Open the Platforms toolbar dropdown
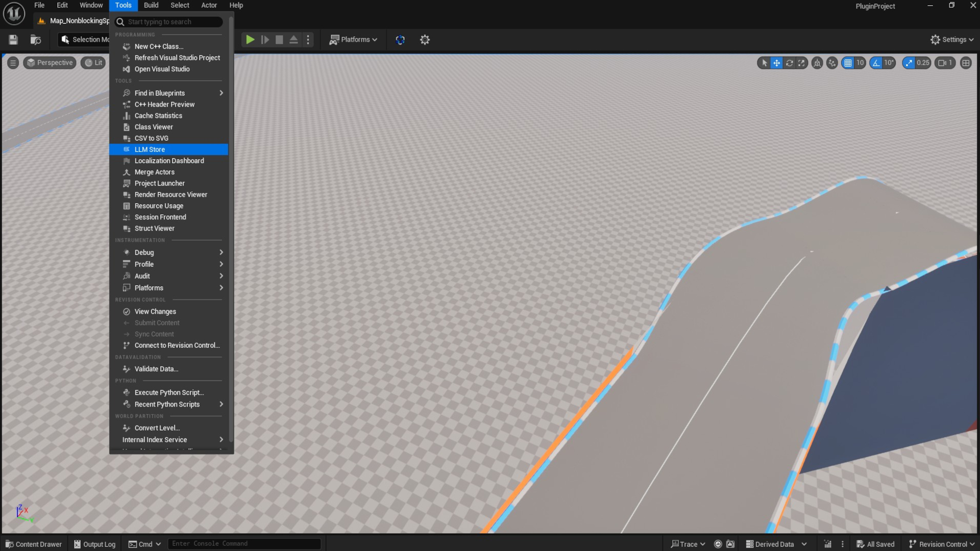Image resolution: width=980 pixels, height=551 pixels. click(353, 40)
